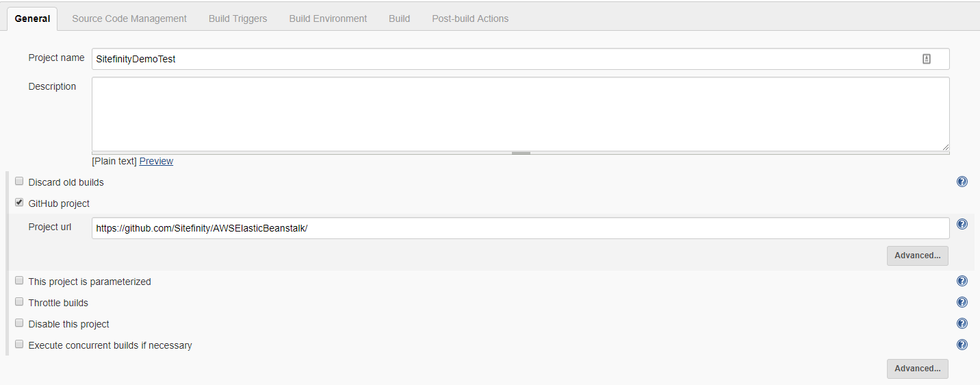Screen dimensions: 980x385
Task: Expand the bottom Advanced general options
Action: (917, 369)
